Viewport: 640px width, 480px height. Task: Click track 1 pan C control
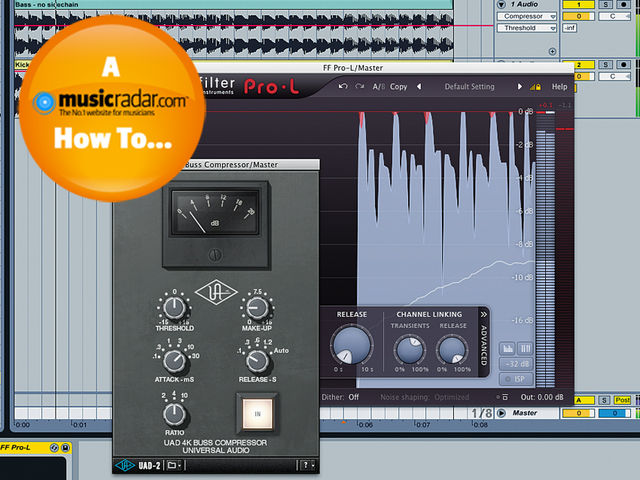[x=615, y=16]
